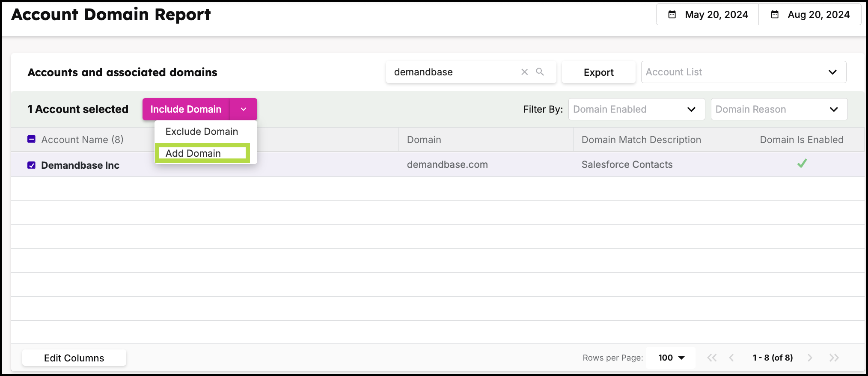Open the Domain Reason filter dropdown
This screenshot has height=376, width=868.
tap(779, 109)
